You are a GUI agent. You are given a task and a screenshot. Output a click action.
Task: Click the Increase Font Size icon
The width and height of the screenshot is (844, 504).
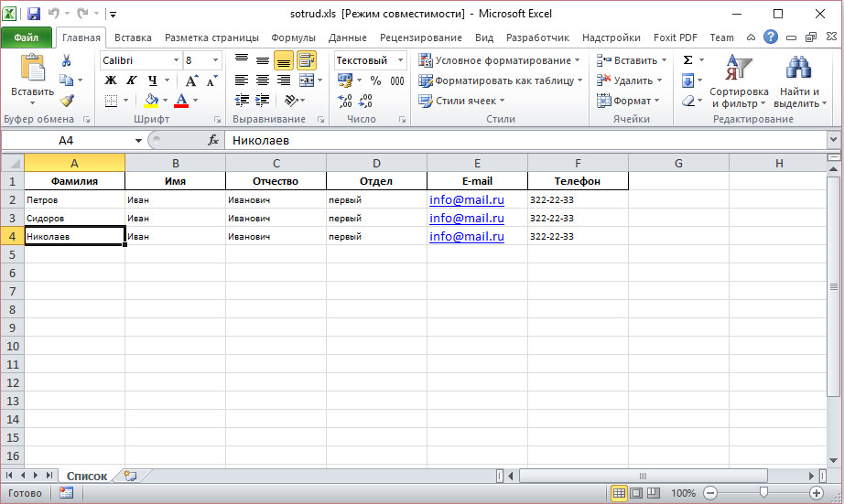point(191,80)
